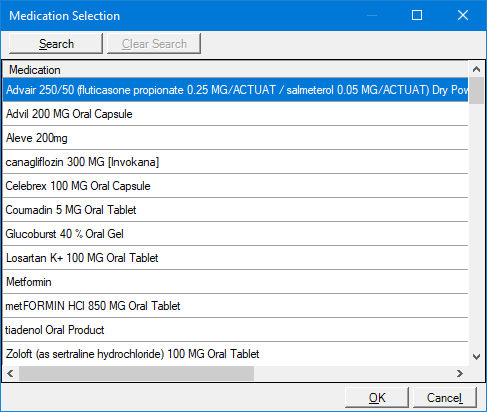Choose Glucoburst 40 % Oral Gel
The image size is (487, 412).
click(235, 234)
